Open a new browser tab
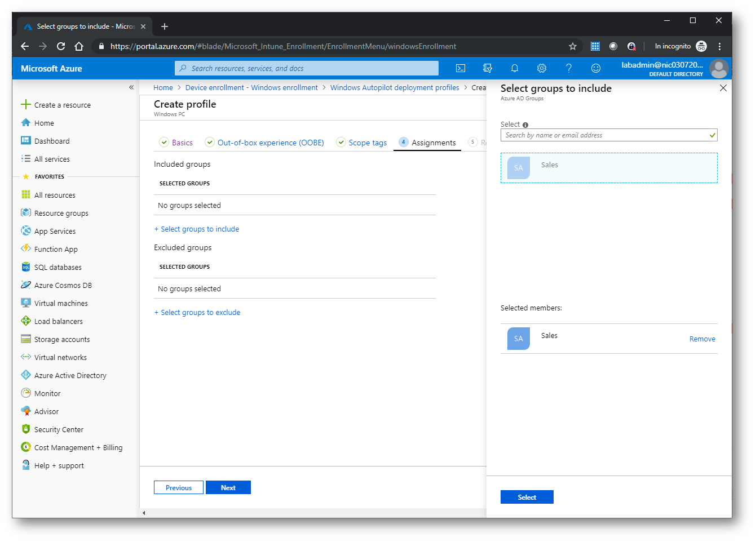Screen dimensions: 756x542 (x=165, y=26)
